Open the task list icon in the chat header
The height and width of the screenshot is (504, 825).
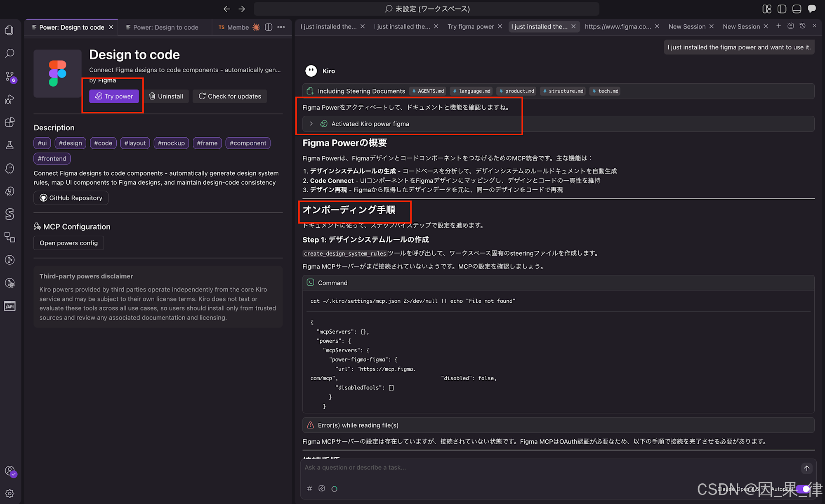[x=790, y=26]
